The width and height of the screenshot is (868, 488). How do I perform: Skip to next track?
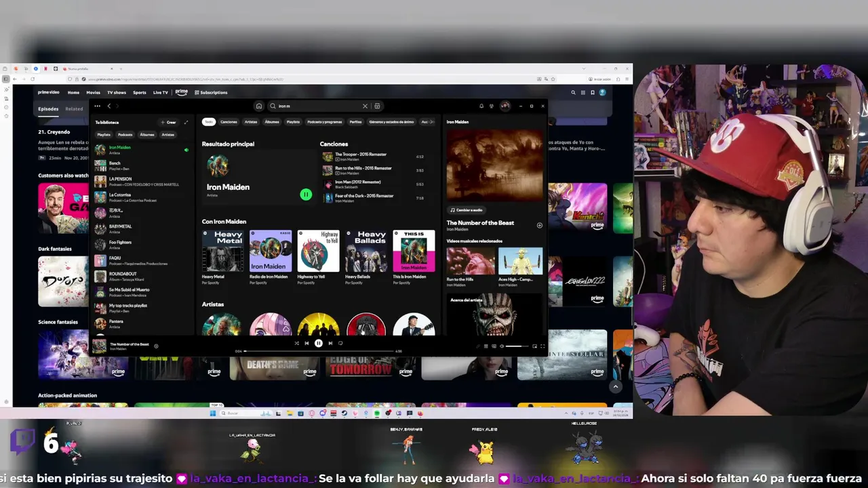[x=330, y=343]
